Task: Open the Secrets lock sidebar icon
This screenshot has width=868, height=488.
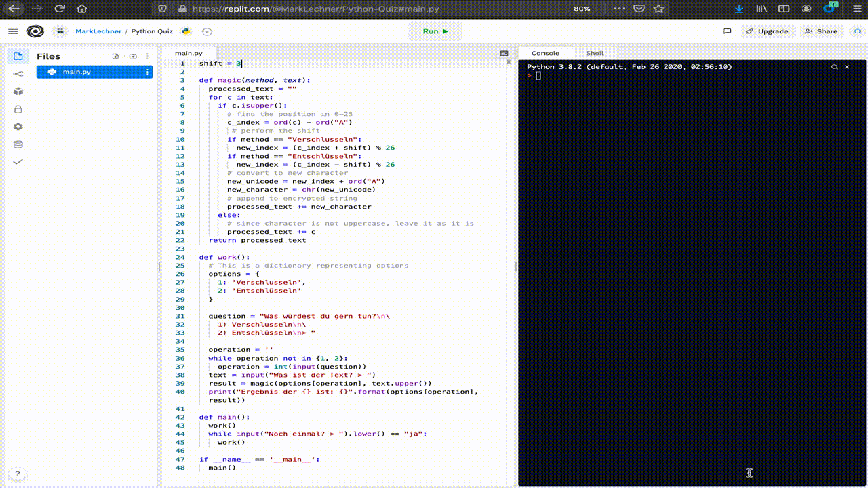Action: 18,109
